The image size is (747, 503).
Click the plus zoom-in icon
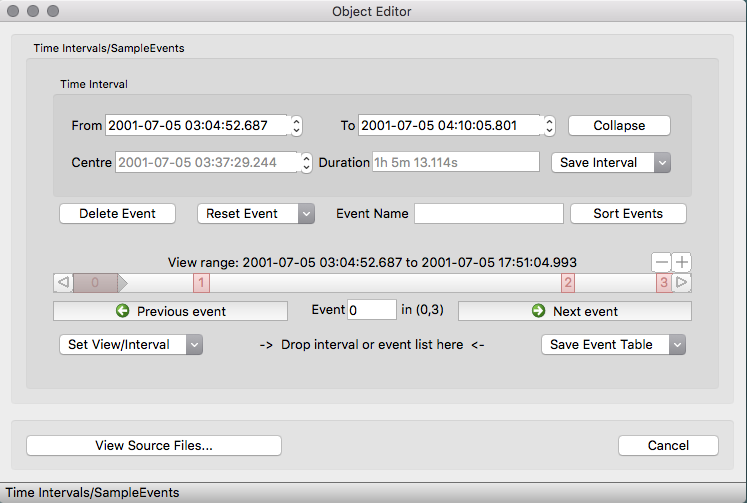pos(682,262)
